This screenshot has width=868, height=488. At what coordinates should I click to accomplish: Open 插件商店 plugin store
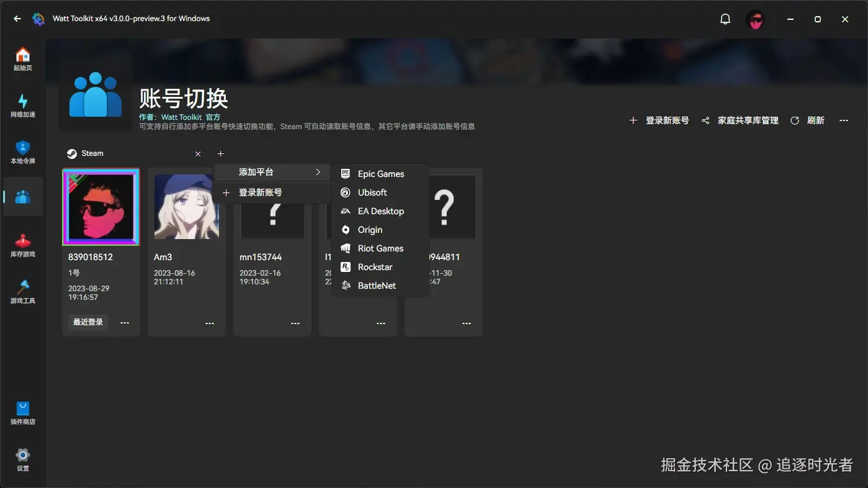point(23,413)
